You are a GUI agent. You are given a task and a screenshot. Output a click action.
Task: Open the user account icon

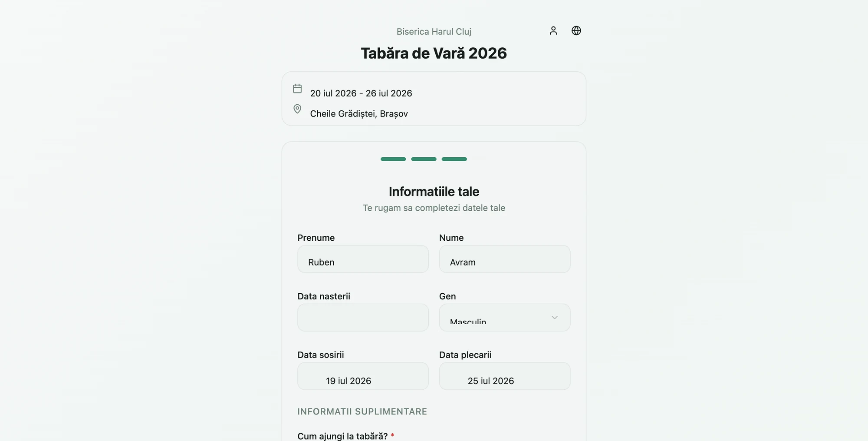553,30
